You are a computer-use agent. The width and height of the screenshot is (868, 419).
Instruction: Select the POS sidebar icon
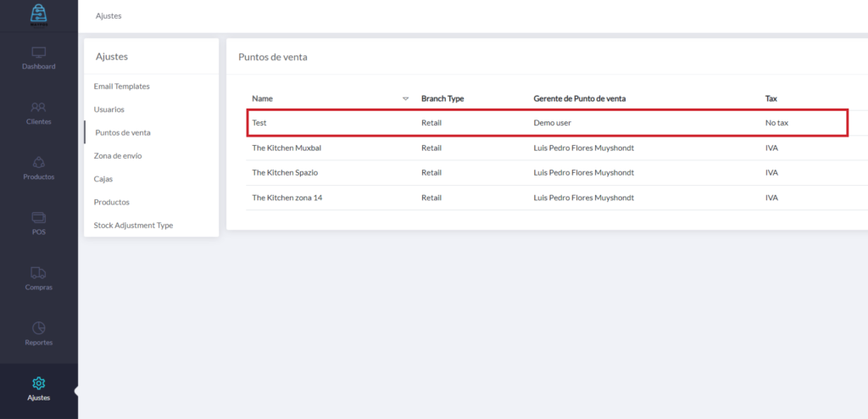[x=38, y=218]
